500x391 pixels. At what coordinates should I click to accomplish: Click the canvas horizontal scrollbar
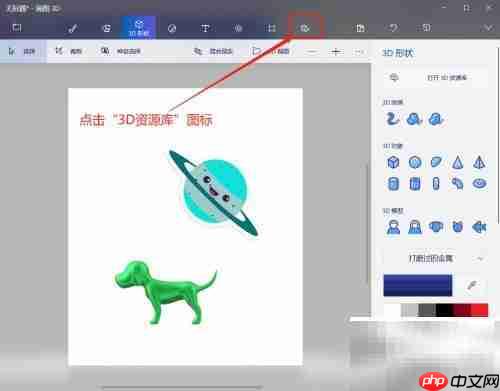(x=183, y=388)
